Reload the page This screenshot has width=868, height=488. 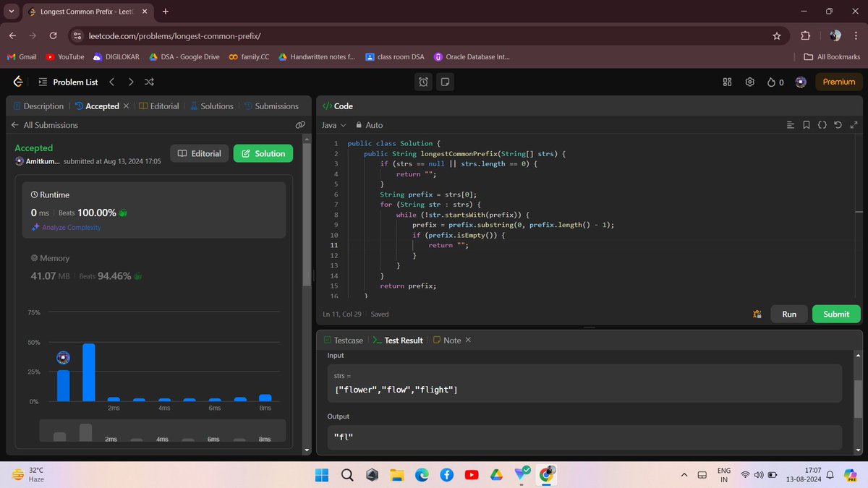tap(53, 35)
